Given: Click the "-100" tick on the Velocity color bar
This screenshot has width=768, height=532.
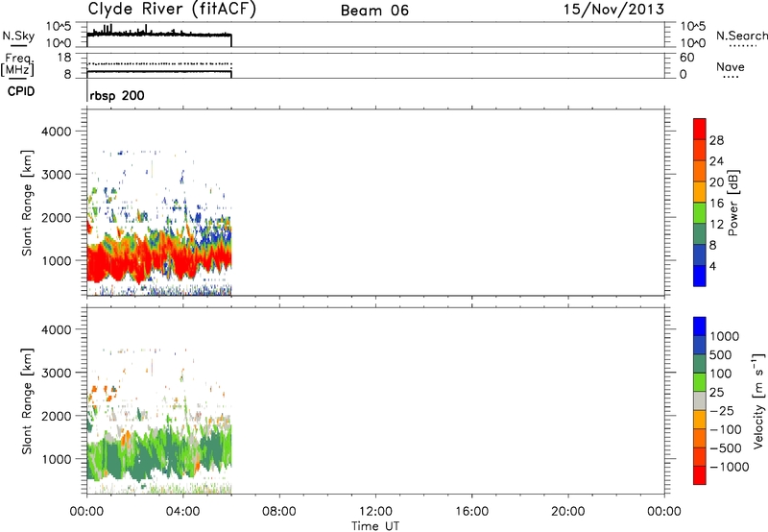Looking at the screenshot, I should click(726, 429).
